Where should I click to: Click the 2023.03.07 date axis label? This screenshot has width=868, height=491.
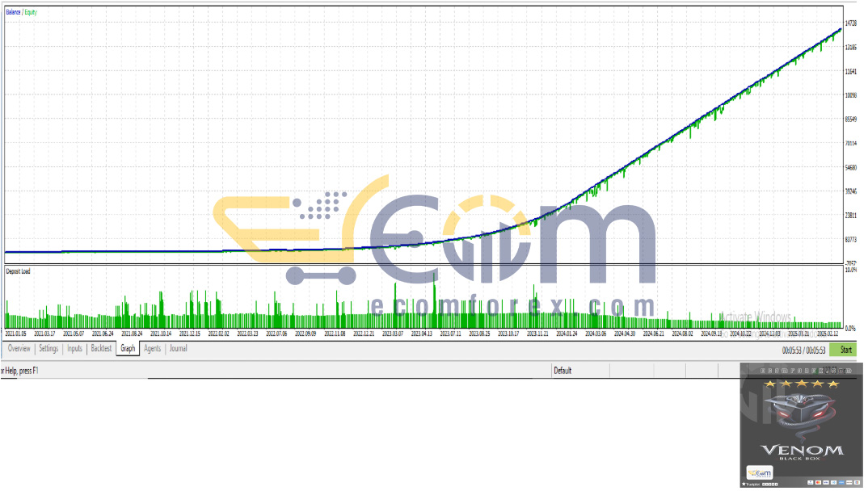coord(393,334)
